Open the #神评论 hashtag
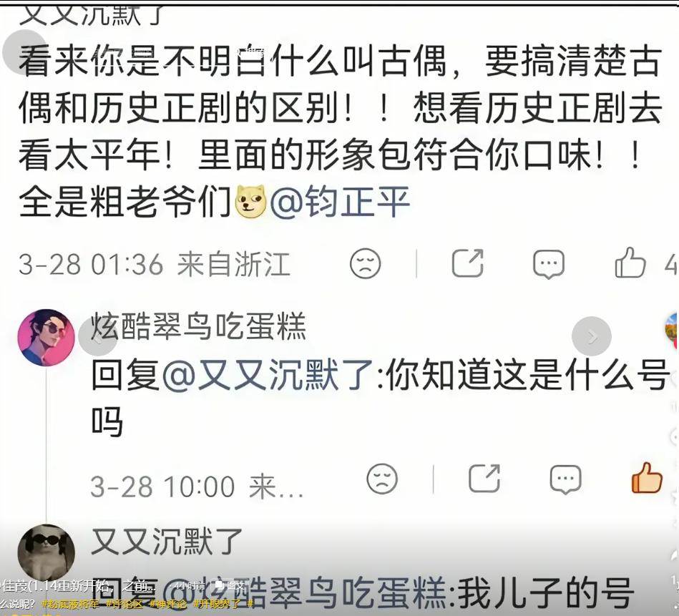The width and height of the screenshot is (679, 616). 168,604
